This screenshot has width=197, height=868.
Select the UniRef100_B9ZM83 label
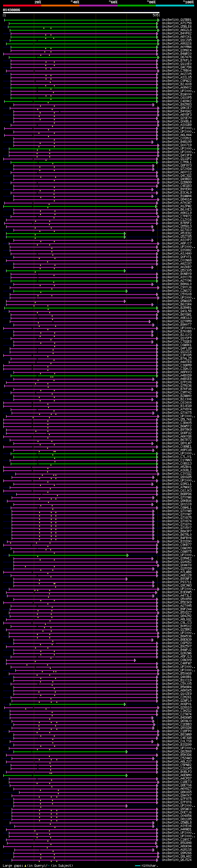click(x=176, y=104)
